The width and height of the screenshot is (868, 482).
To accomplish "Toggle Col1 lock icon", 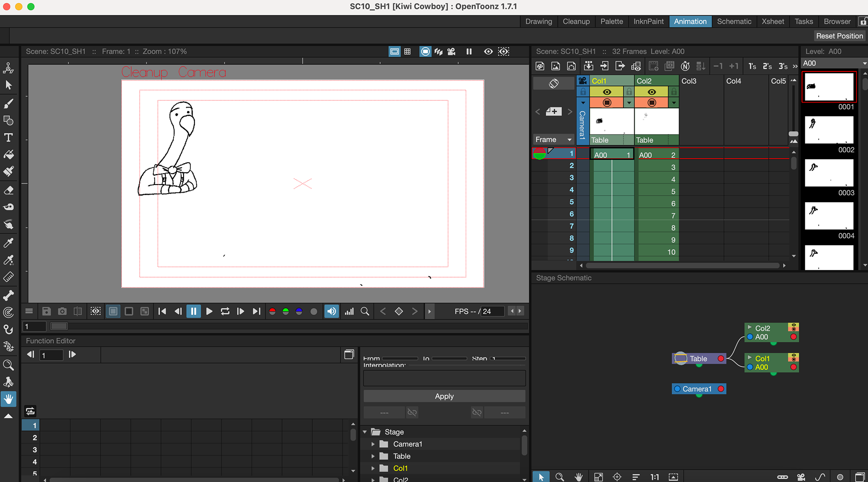I will tap(629, 92).
